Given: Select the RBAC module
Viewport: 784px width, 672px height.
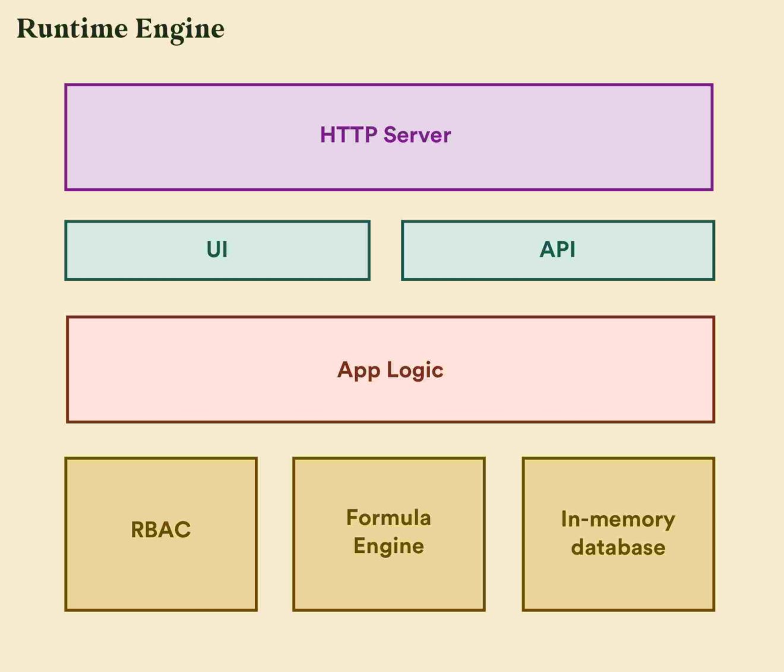Looking at the screenshot, I should click(x=160, y=534).
